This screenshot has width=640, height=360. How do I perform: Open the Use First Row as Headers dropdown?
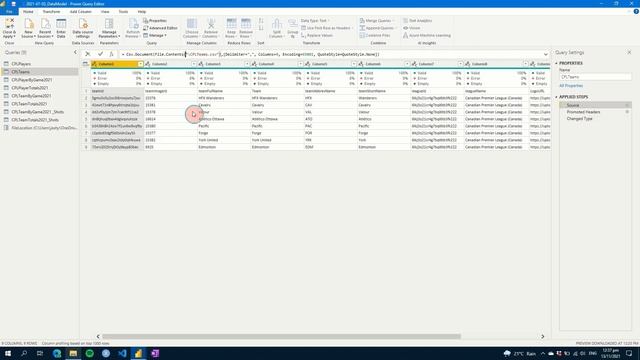click(x=327, y=28)
